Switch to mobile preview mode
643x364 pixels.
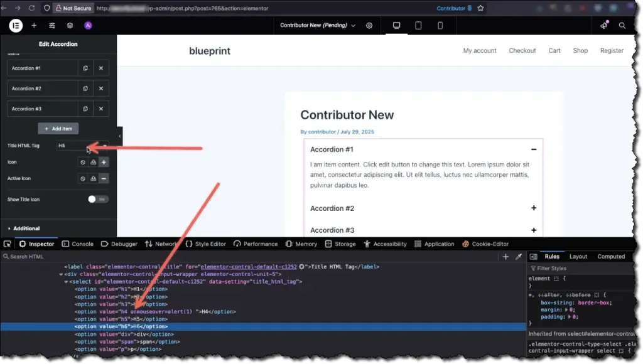(440, 25)
